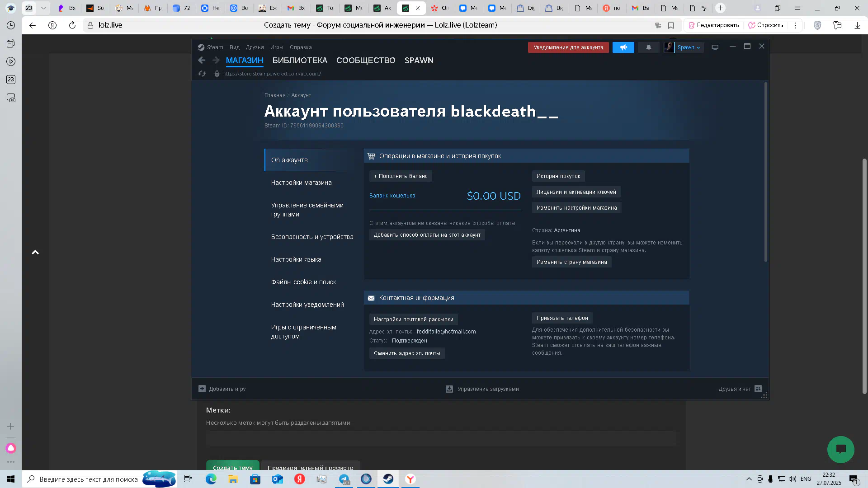The height and width of the screenshot is (488, 868).
Task: Click Пополнить баланс button
Action: click(401, 176)
